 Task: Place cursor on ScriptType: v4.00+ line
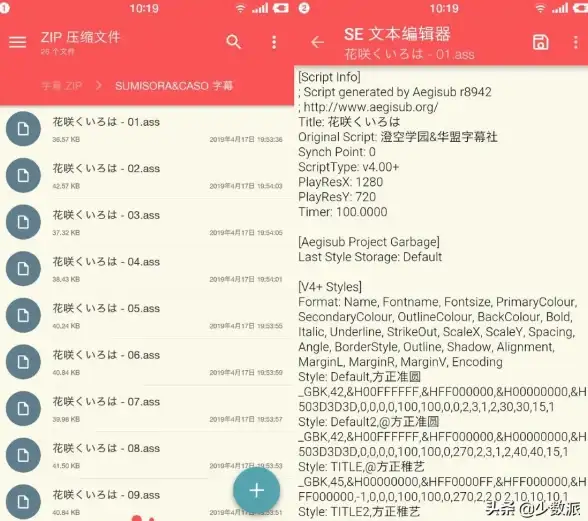click(349, 167)
